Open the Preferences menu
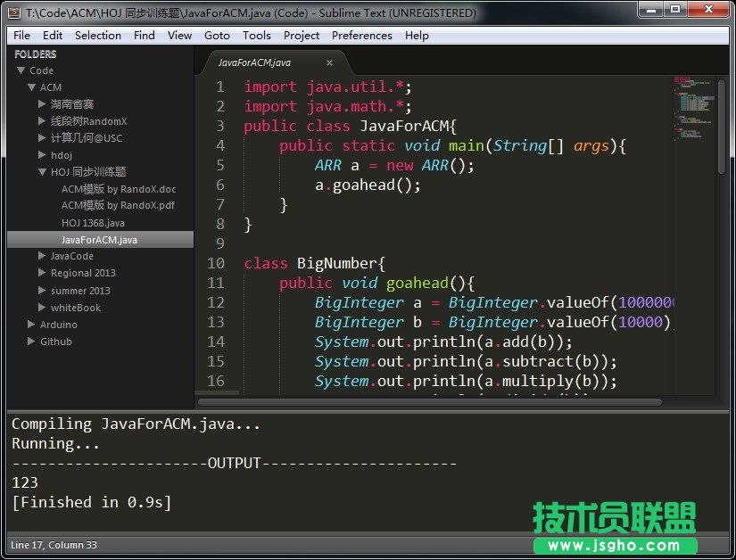Viewport: 736px width, 560px height. click(361, 35)
